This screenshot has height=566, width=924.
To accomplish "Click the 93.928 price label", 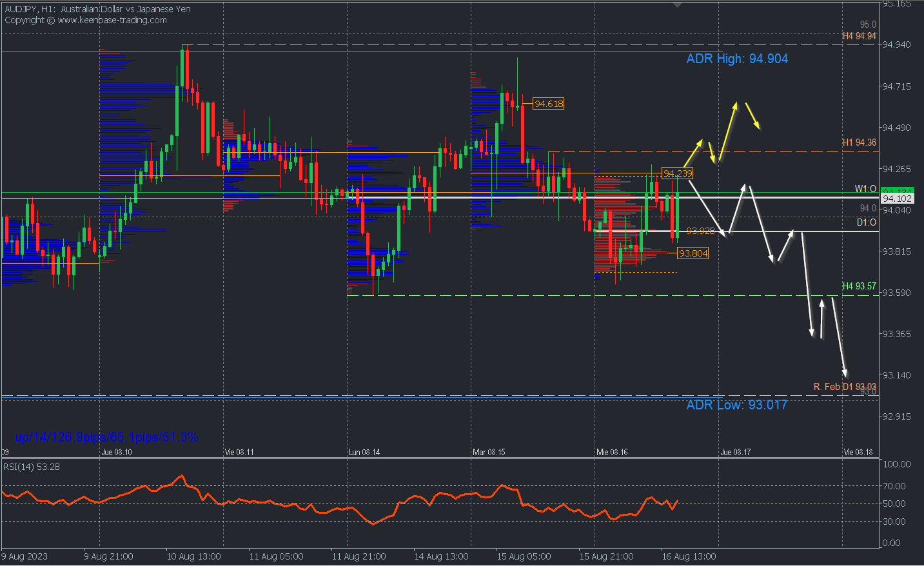I will point(700,231).
